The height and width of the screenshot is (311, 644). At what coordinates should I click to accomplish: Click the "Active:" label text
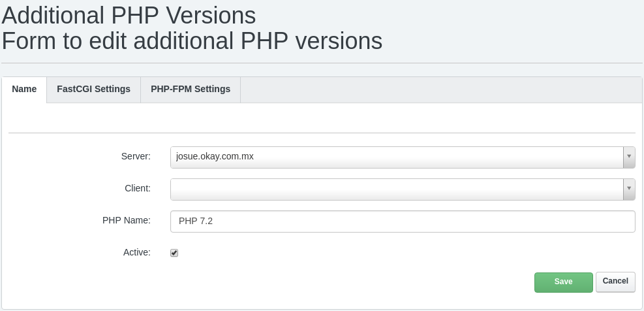coord(137,252)
